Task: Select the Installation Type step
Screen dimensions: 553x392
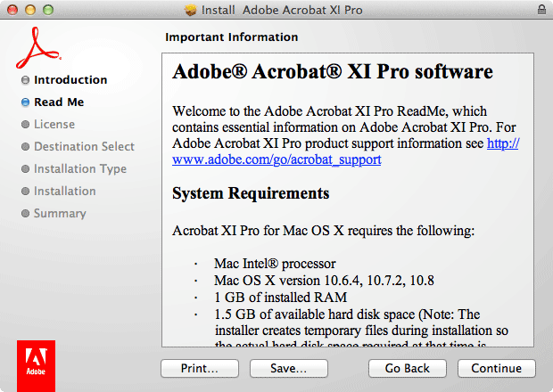Action: click(x=80, y=169)
